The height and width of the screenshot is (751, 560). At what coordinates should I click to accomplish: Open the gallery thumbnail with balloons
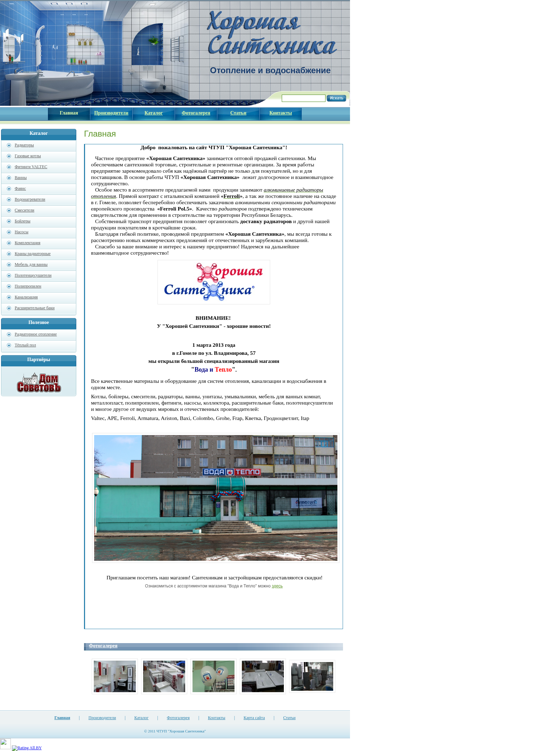[213, 676]
